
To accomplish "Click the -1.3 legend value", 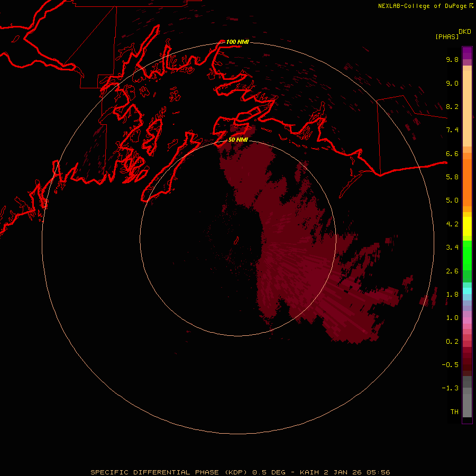I will [450, 388].
